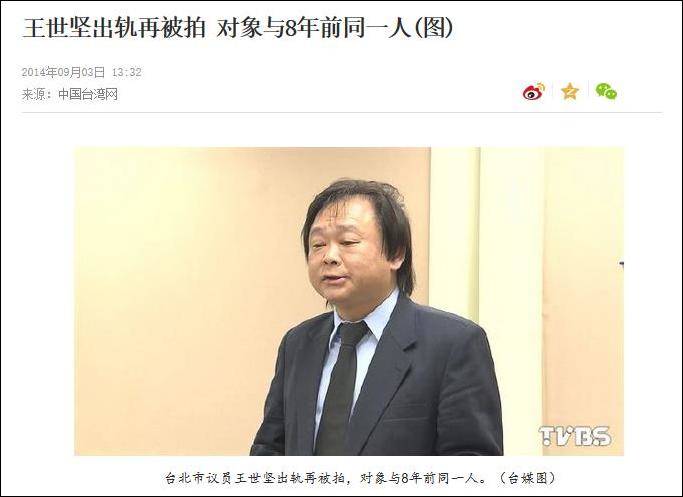683x497 pixels.
Task: Click the (图) tag in headline
Action: [x=433, y=28]
